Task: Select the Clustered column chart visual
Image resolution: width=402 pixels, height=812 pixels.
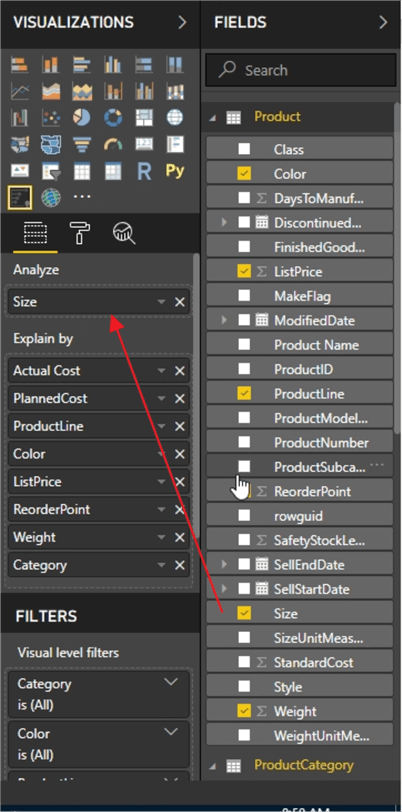Action: click(113, 65)
